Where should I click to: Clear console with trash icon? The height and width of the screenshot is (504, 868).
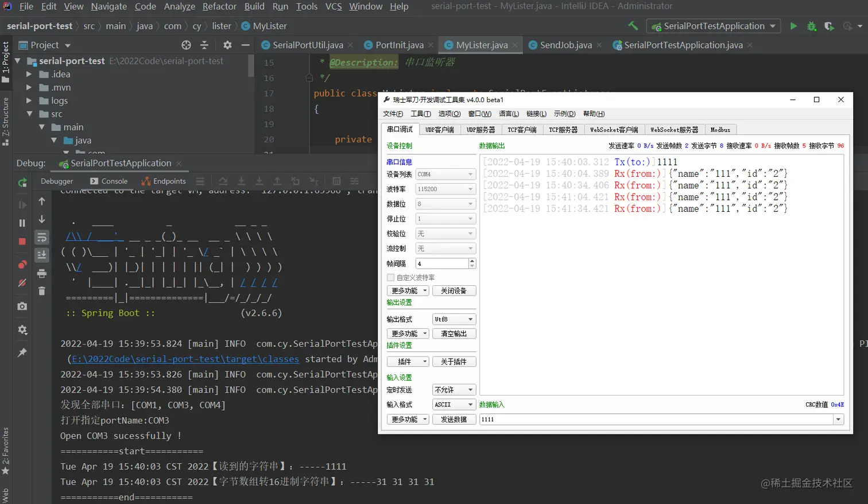pos(42,291)
